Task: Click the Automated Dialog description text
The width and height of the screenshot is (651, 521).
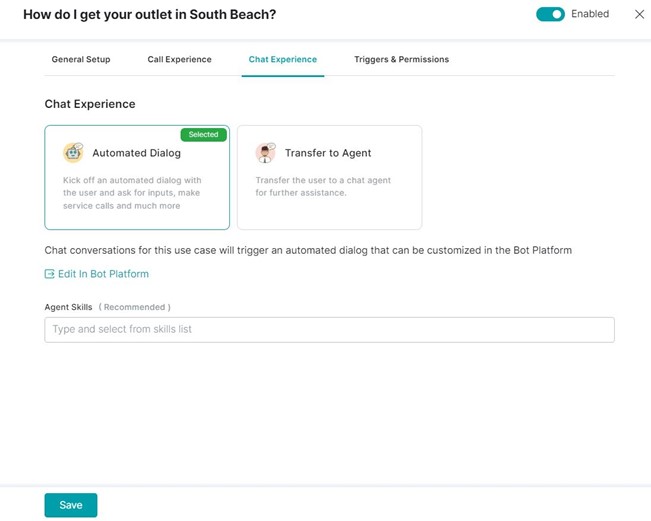Action: pos(130,193)
